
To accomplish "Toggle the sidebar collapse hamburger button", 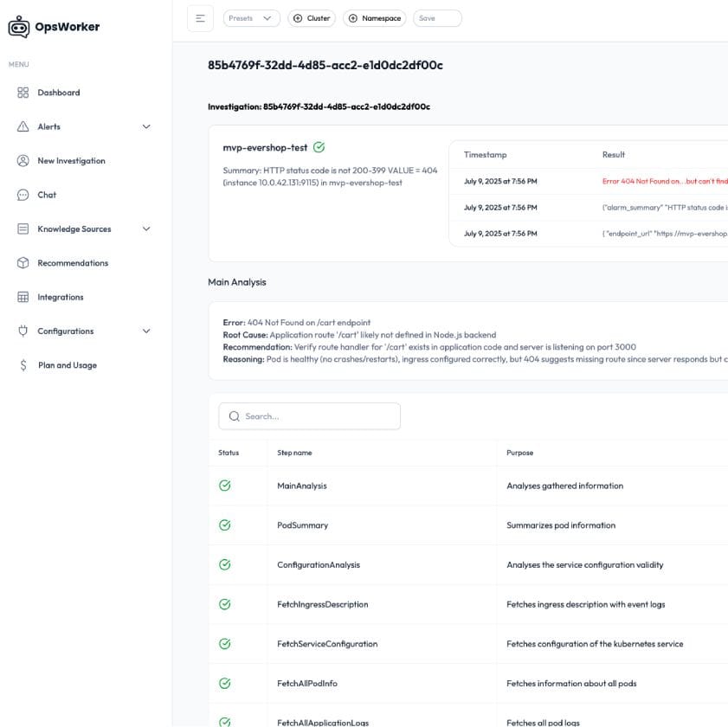I will [200, 18].
